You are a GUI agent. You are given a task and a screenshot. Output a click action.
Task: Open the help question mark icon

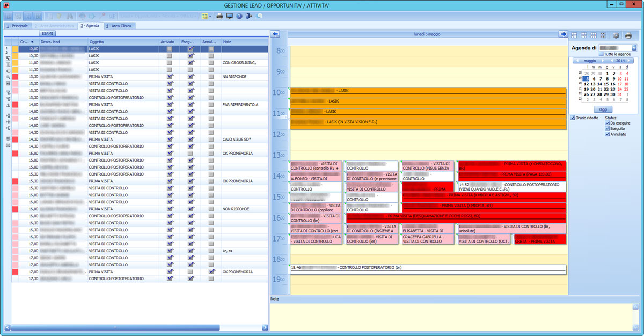[239, 16]
